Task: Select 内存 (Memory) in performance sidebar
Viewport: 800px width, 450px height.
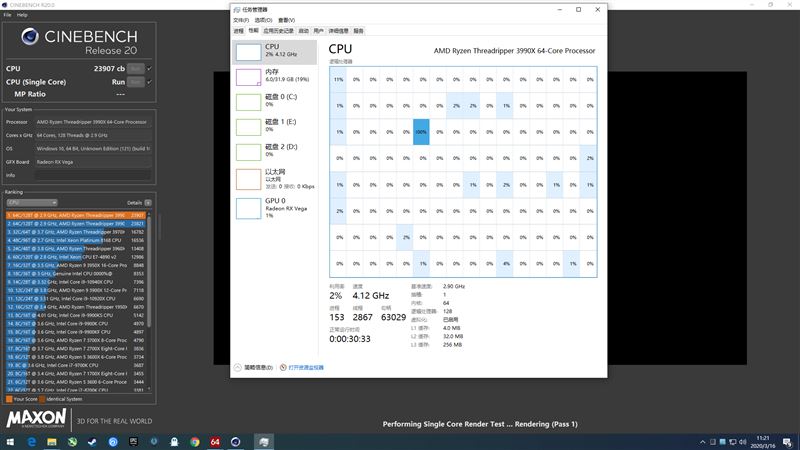Action: (x=274, y=77)
